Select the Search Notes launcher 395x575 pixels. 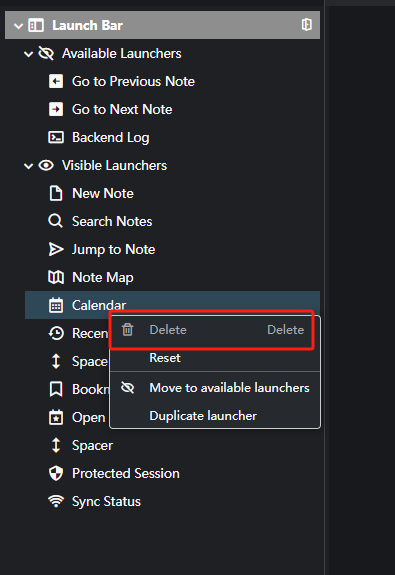(112, 221)
